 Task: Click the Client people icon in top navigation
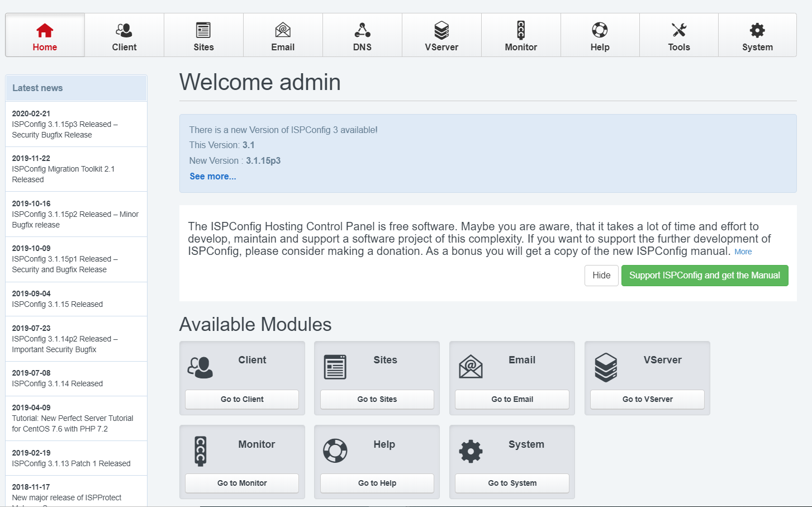tap(124, 30)
